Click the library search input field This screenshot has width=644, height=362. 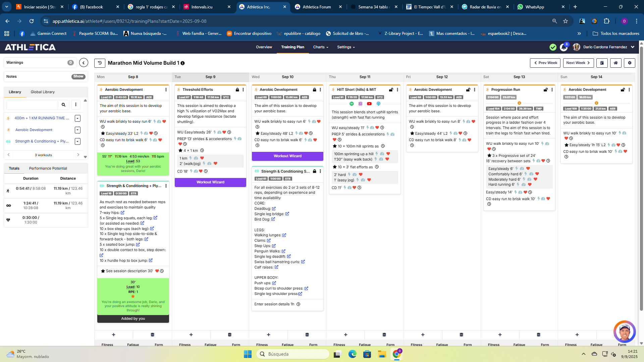click(32, 105)
